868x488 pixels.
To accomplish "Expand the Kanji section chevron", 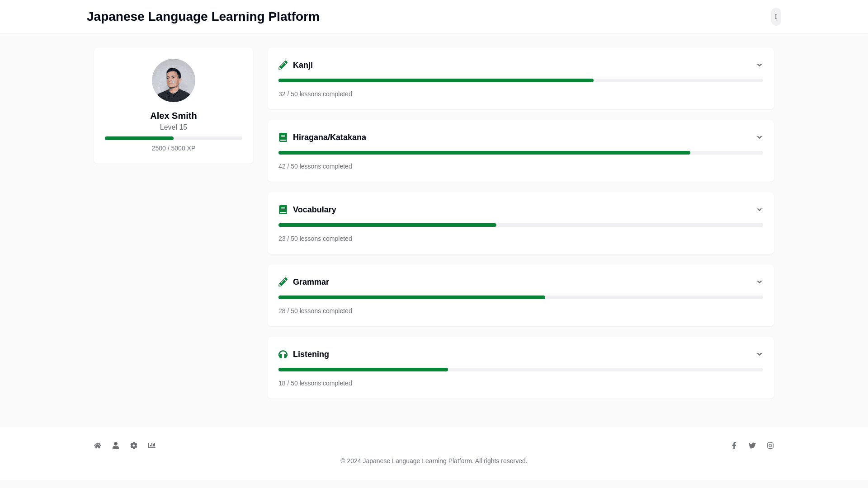I will point(759,65).
